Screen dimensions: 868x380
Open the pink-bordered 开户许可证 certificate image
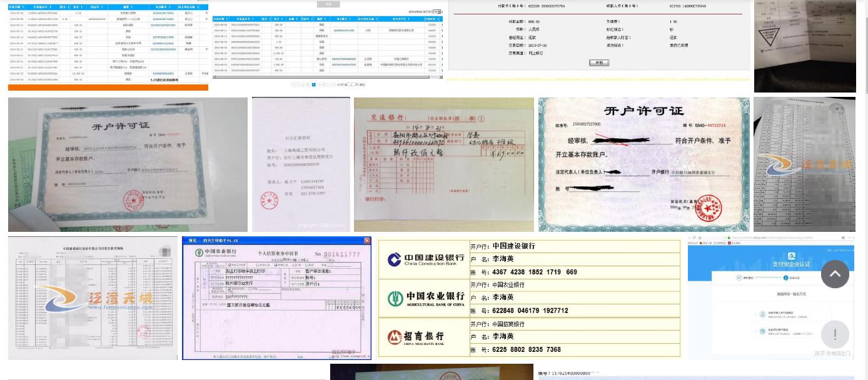click(x=643, y=164)
